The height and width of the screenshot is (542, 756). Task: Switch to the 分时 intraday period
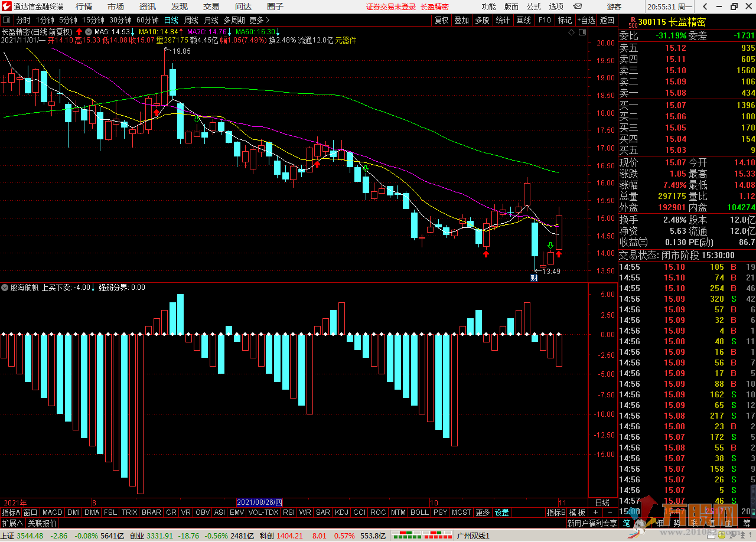pos(24,20)
